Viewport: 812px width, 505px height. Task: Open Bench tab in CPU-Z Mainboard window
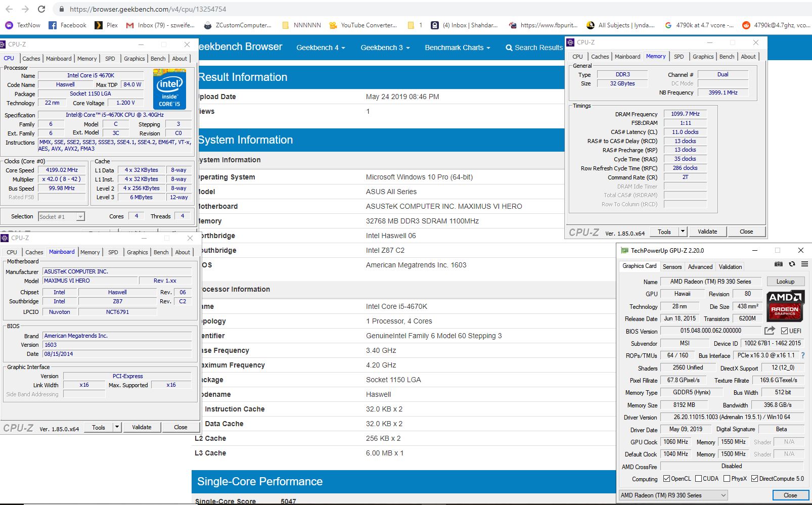click(x=161, y=252)
